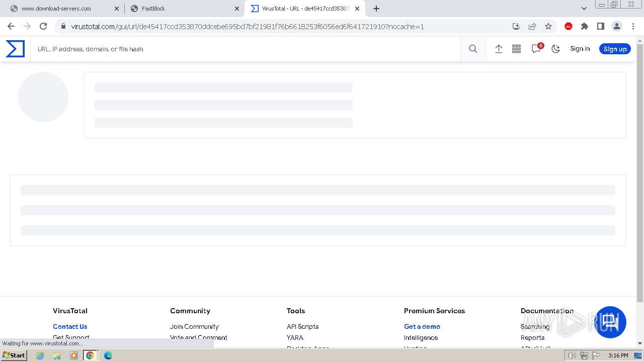Click the blue floating chat button
This screenshot has width=644, height=362.
(x=610, y=322)
